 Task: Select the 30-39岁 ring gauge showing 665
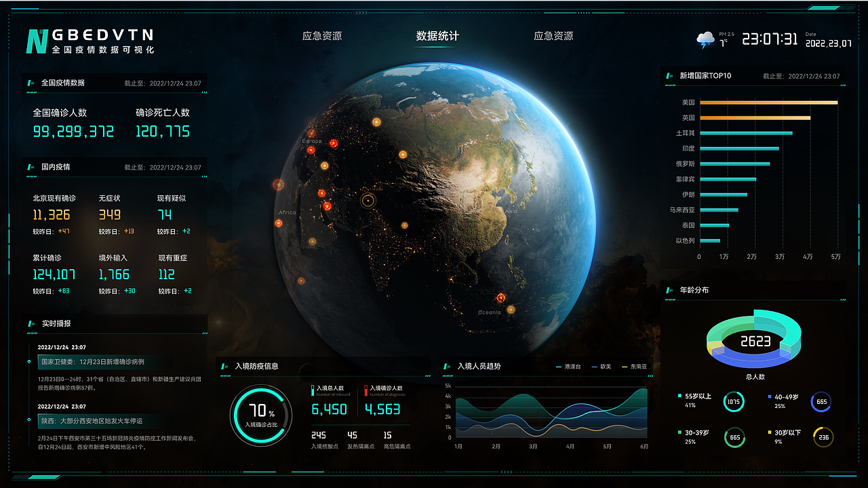[734, 437]
